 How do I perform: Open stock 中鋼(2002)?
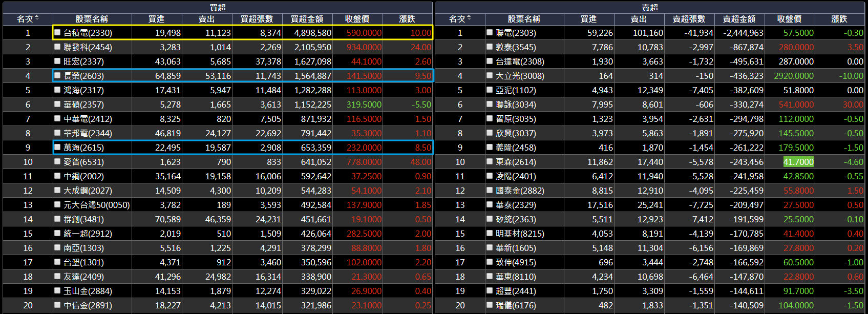click(83, 176)
